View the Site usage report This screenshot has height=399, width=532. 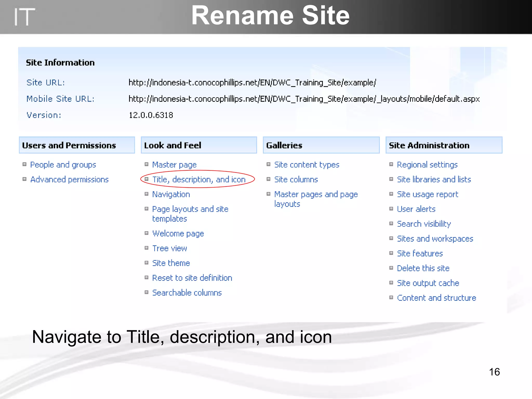[428, 194]
